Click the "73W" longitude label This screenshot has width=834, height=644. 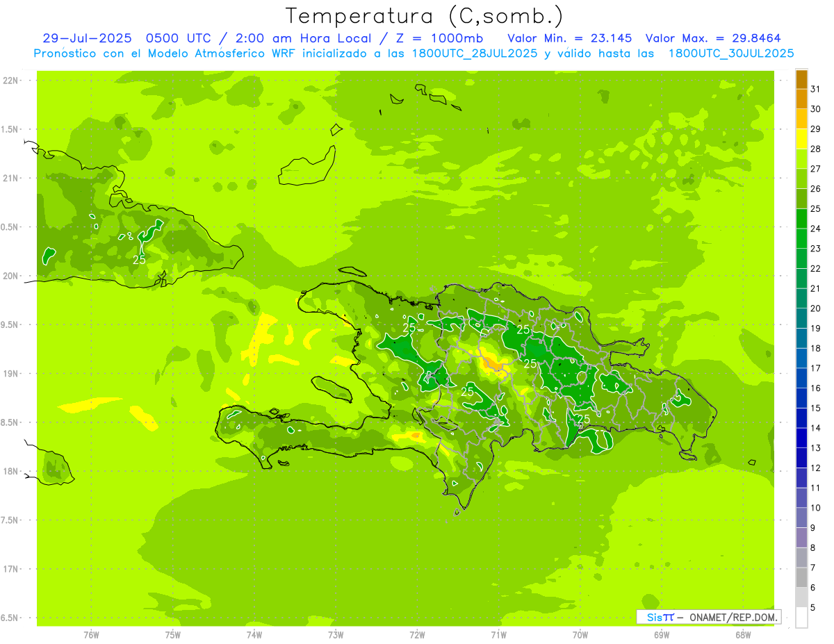tap(336, 635)
